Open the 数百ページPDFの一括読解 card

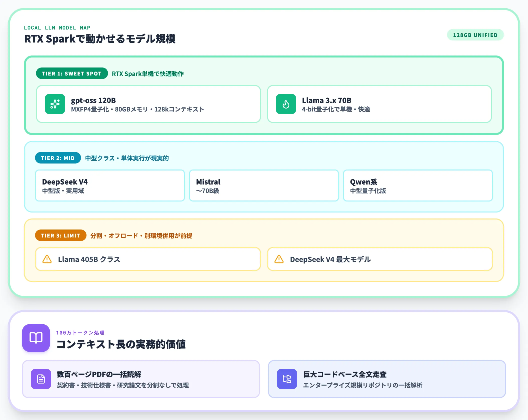(x=141, y=379)
